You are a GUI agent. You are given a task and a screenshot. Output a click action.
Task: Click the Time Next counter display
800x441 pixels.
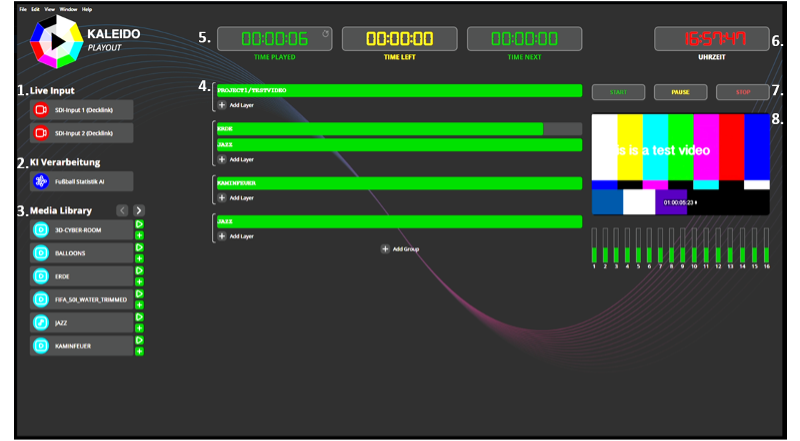click(524, 39)
